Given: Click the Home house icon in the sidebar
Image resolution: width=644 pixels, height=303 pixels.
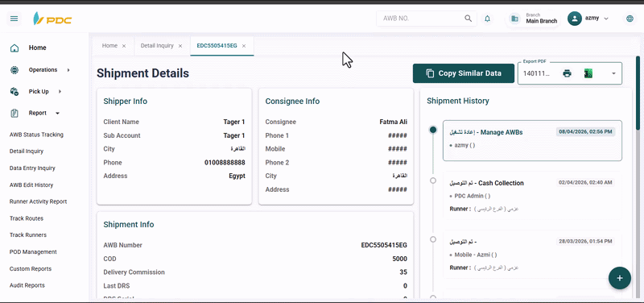Looking at the screenshot, I should [14, 48].
